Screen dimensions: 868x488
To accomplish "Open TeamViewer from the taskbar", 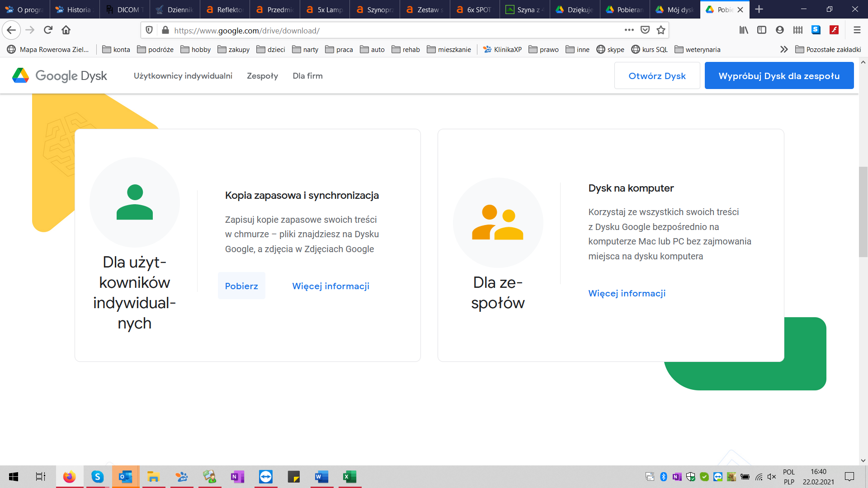I will click(265, 477).
